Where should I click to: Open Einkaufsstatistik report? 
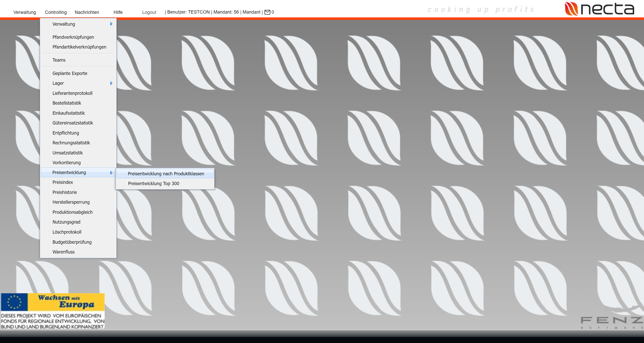68,113
